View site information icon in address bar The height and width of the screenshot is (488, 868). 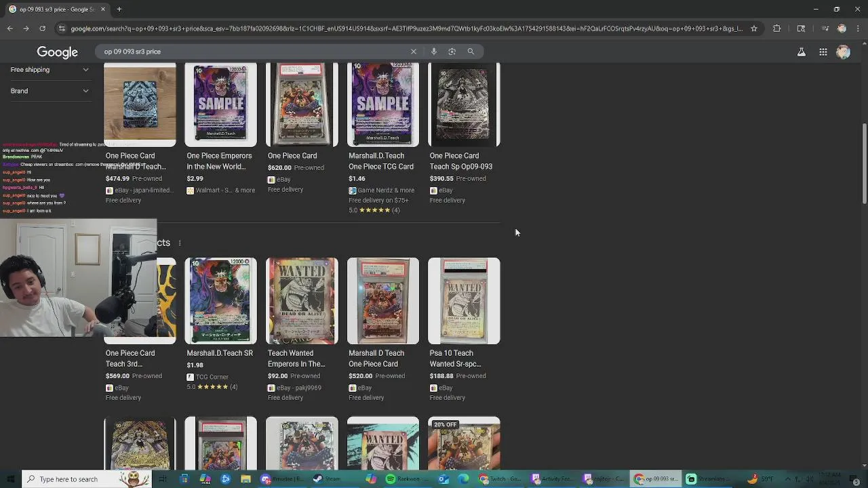[62, 28]
